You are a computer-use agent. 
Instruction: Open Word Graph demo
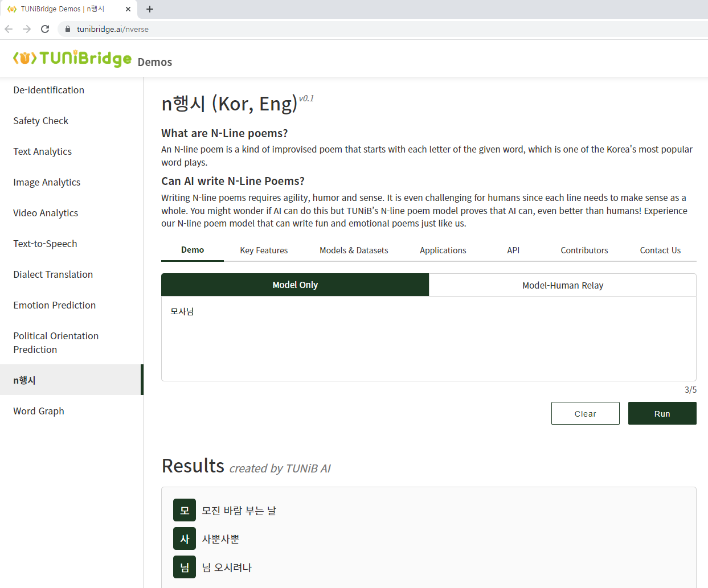pos(39,411)
